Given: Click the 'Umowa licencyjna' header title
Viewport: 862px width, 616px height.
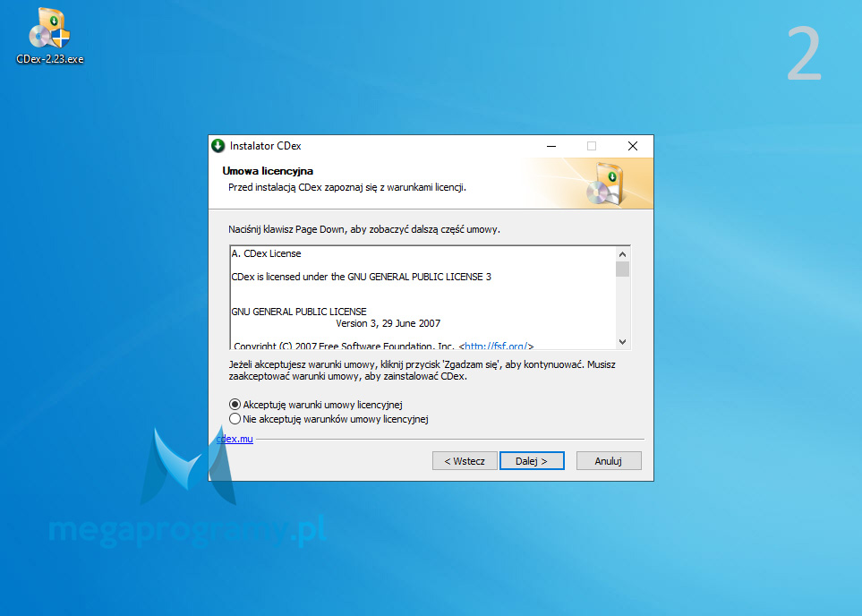Looking at the screenshot, I should click(x=268, y=171).
